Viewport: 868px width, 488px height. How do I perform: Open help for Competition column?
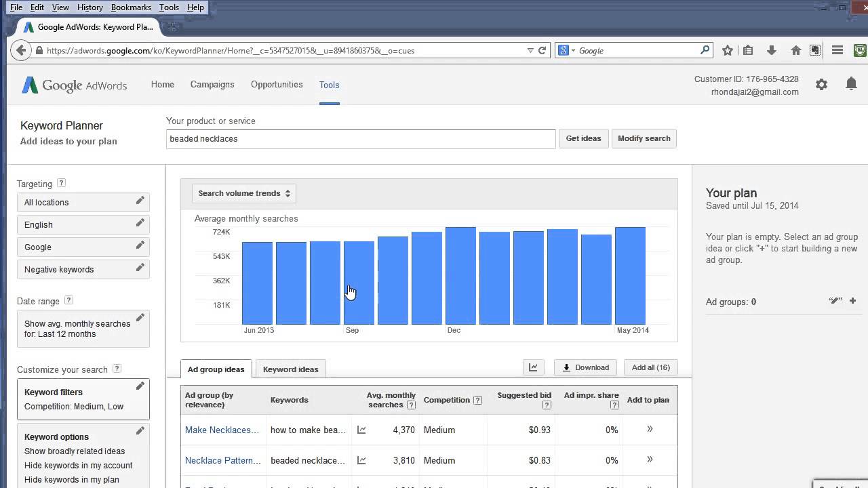click(x=477, y=400)
